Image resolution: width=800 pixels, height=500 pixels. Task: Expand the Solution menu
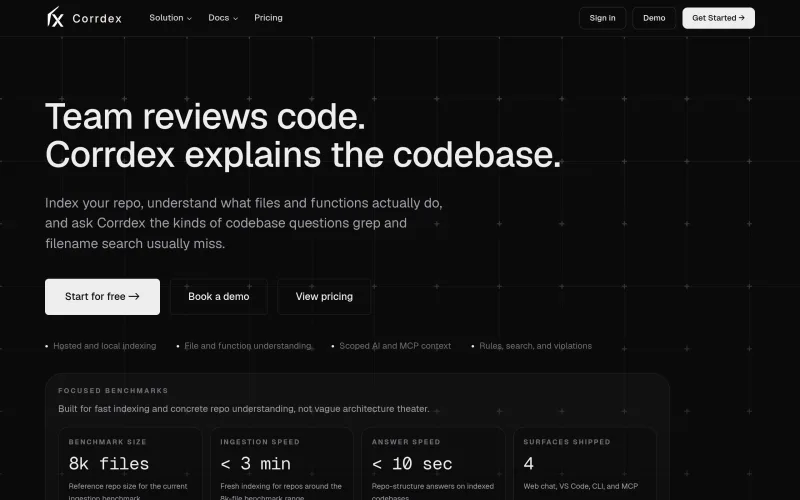tap(170, 18)
